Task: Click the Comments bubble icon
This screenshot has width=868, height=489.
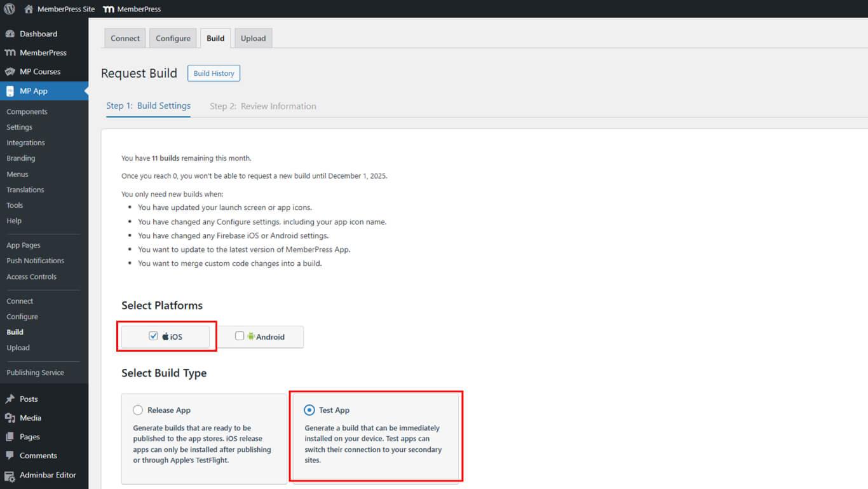Action: click(x=10, y=455)
